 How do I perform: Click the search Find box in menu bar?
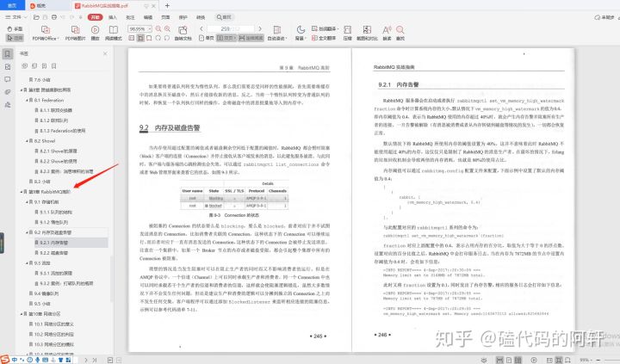[x=224, y=17]
